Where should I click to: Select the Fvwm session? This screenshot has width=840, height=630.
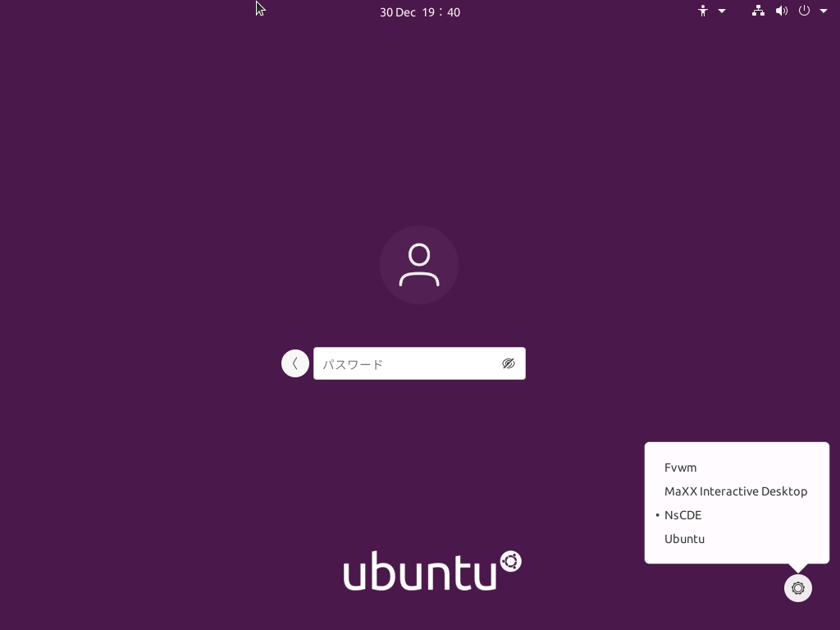737,467
